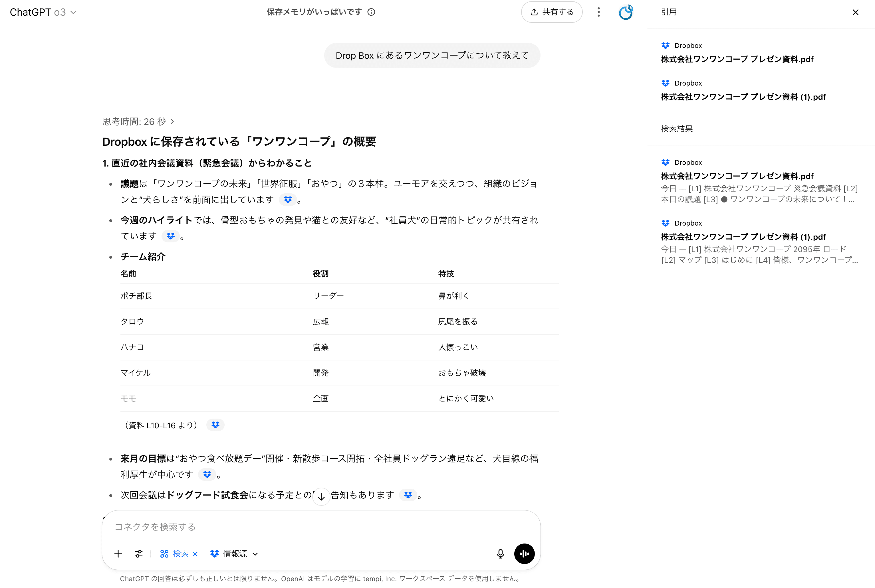Close the 引用 citations panel
This screenshot has height=588, width=875.
point(856,12)
